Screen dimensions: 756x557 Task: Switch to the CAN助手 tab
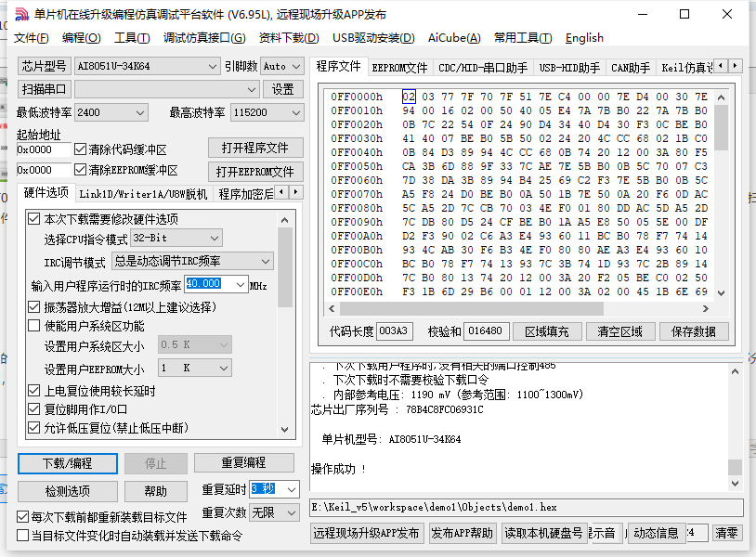(x=631, y=68)
